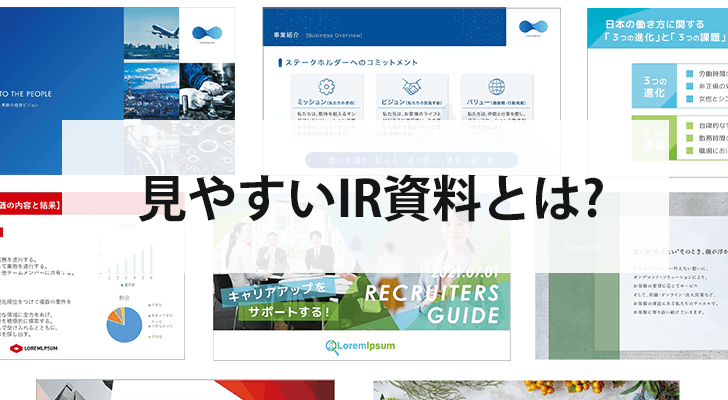The width and height of the screenshot is (728, 400).
Task: Click the 2021.07.01 date text
Action: pos(464,272)
